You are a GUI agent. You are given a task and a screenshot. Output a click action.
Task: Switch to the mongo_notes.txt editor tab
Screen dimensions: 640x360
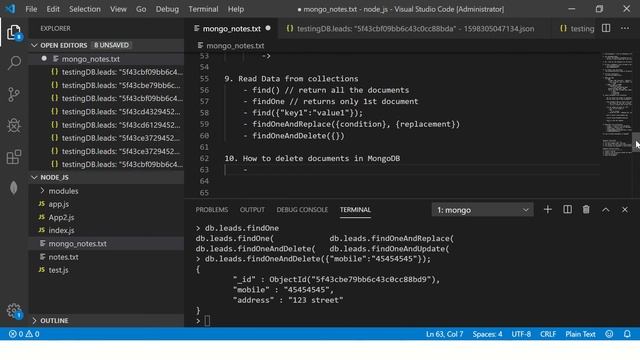tap(231, 29)
